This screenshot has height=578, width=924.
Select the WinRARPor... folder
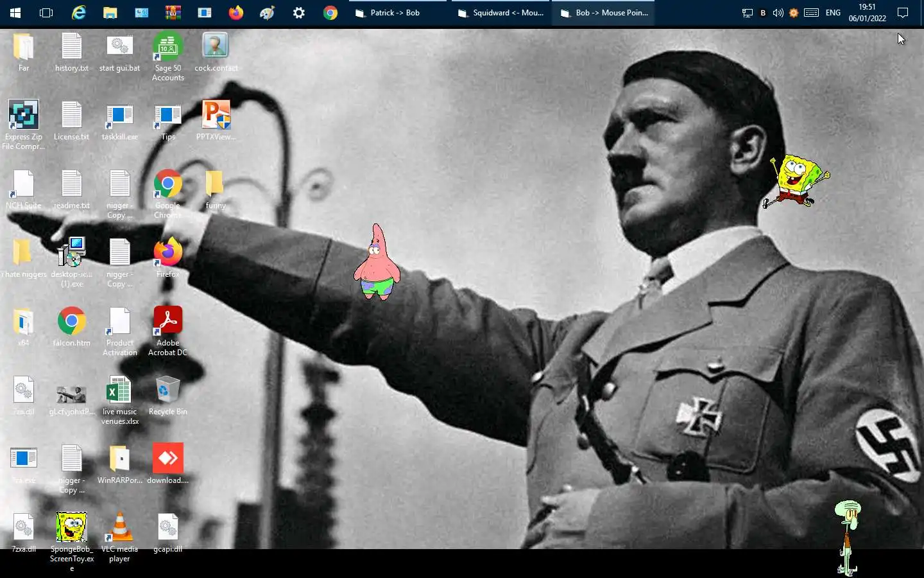120,465
